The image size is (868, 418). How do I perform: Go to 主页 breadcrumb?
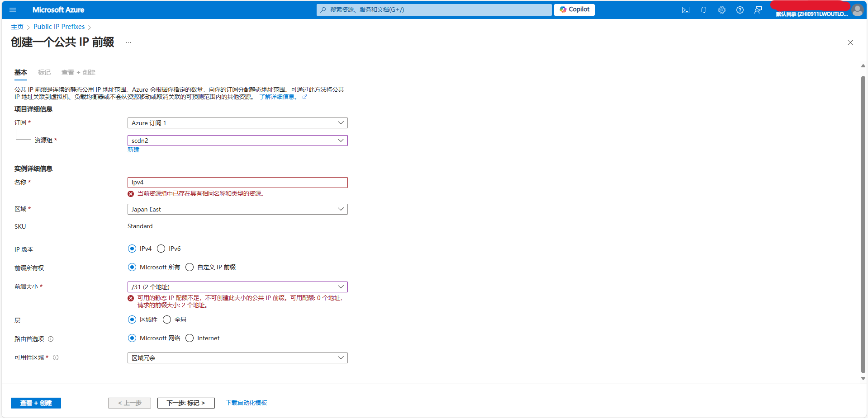click(17, 27)
